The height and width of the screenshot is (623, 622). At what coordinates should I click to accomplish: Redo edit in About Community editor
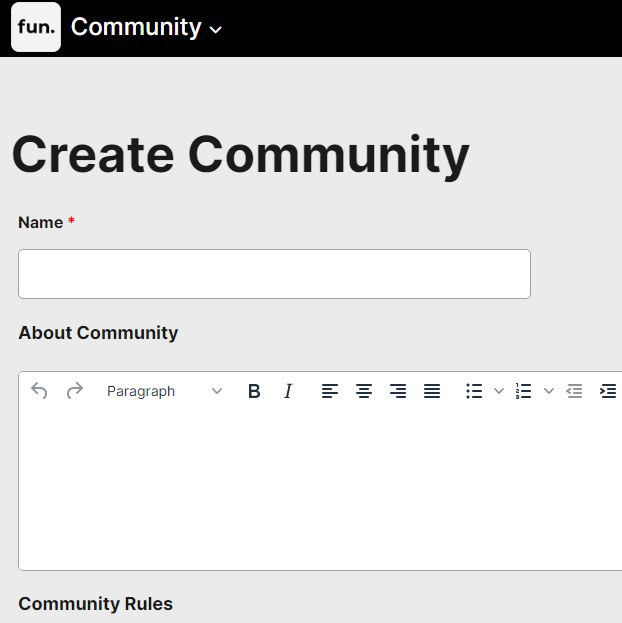point(75,391)
